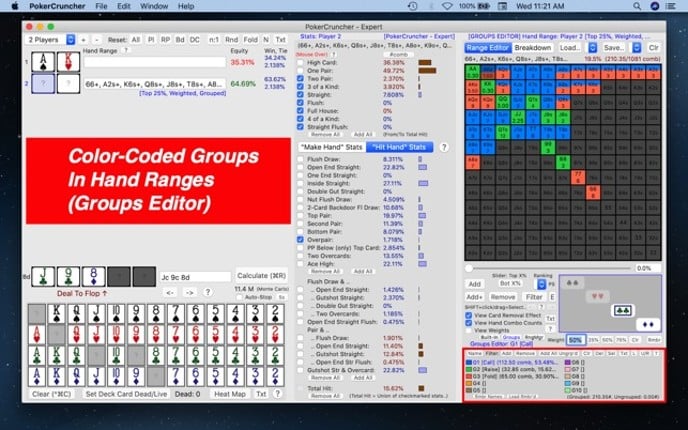Click Player 1's Ace of spades hole card
The width and height of the screenshot is (688, 430).
click(x=43, y=62)
